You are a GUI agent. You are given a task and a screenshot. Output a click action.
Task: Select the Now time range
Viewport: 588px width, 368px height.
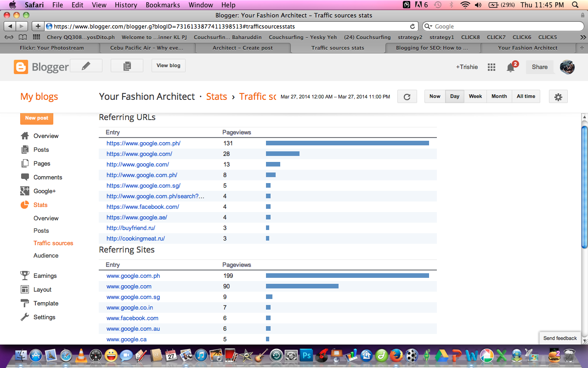[x=435, y=97]
